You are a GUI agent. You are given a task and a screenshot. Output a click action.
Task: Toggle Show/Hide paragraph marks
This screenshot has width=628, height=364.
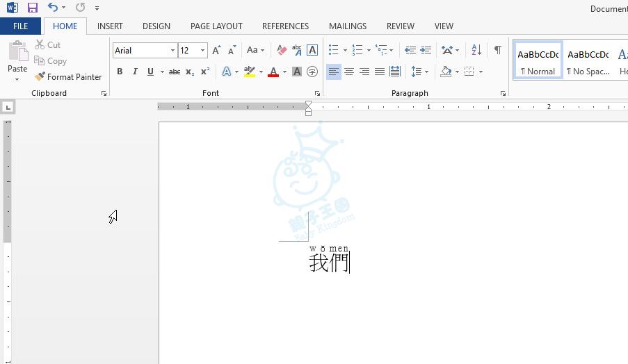497,50
